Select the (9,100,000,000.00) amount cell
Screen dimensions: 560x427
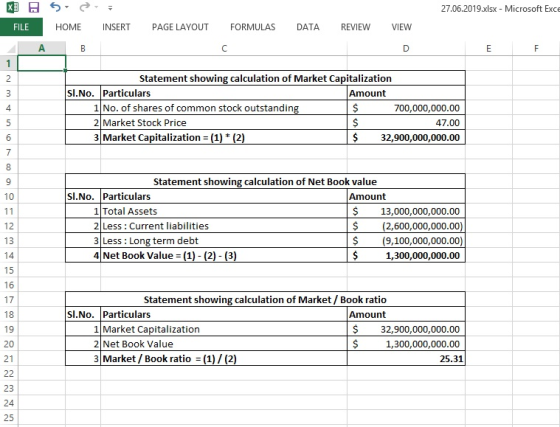pyautogui.click(x=406, y=241)
